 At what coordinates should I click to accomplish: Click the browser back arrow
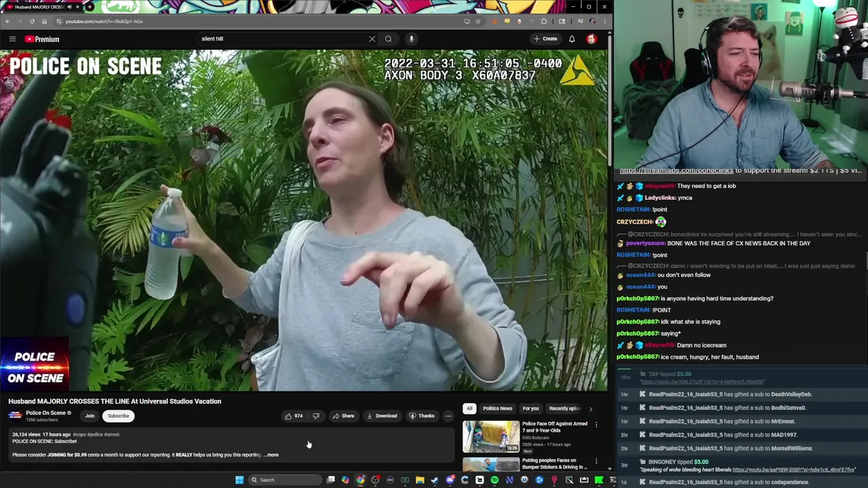[x=8, y=21]
